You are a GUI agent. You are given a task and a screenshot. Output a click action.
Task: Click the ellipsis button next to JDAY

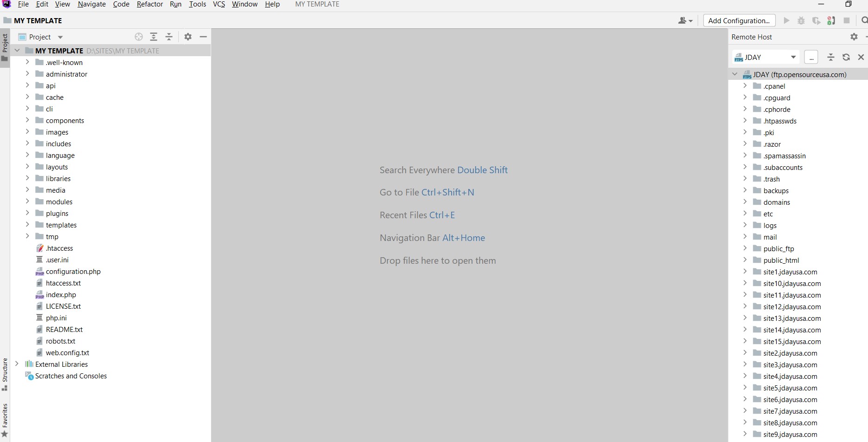coord(811,57)
